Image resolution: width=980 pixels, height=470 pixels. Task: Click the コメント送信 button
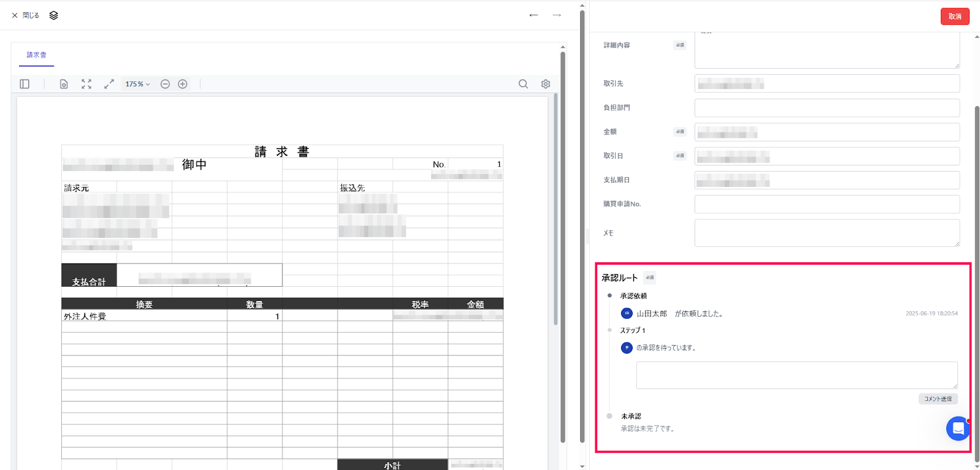[x=938, y=399]
